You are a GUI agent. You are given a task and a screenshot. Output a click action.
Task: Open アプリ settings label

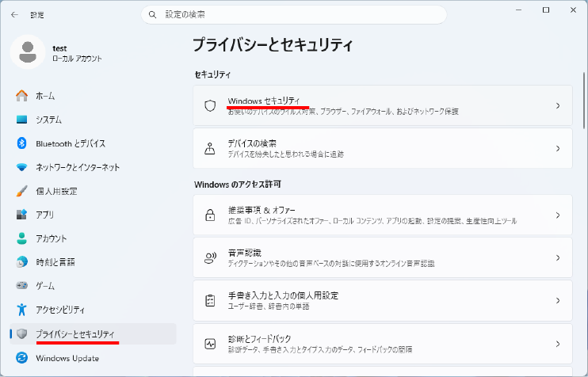45,215
